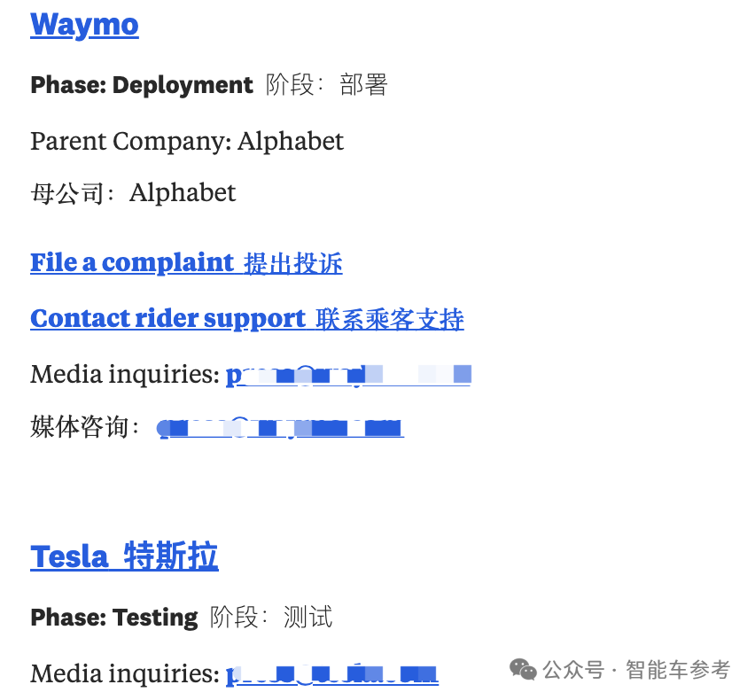Image resolution: width=755 pixels, height=700 pixels.
Task: Click the 'Phase: Testing' bold text
Action: tap(114, 618)
